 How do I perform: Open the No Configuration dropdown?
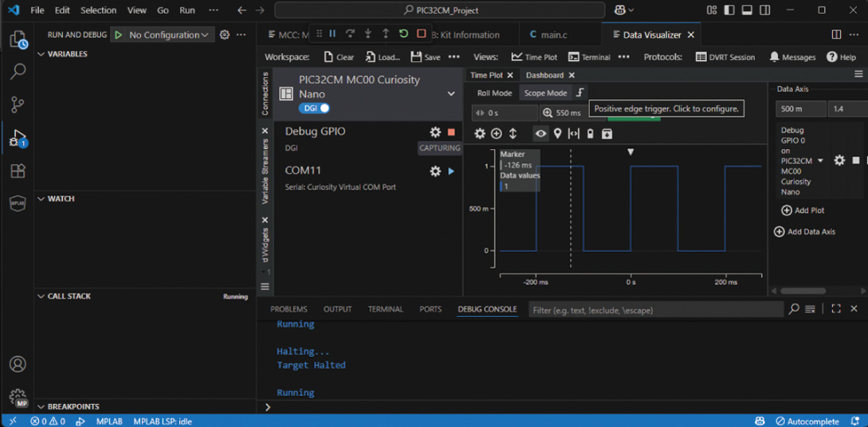pyautogui.click(x=168, y=35)
